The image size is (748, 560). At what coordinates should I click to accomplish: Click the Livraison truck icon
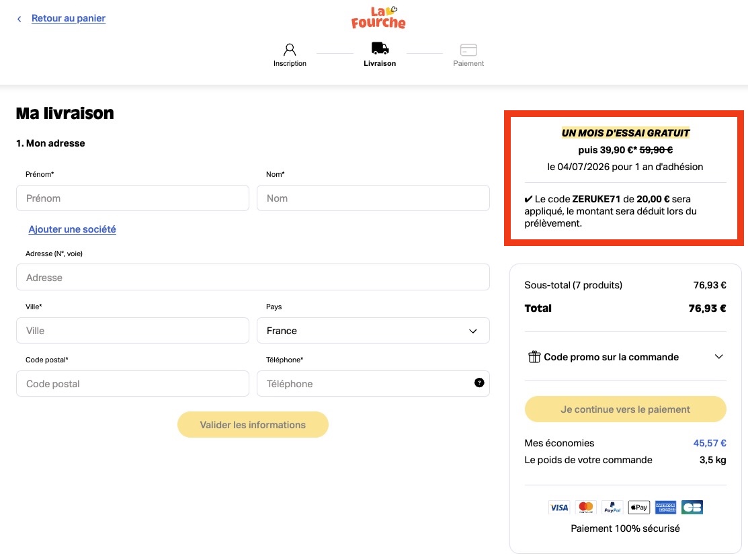point(380,48)
